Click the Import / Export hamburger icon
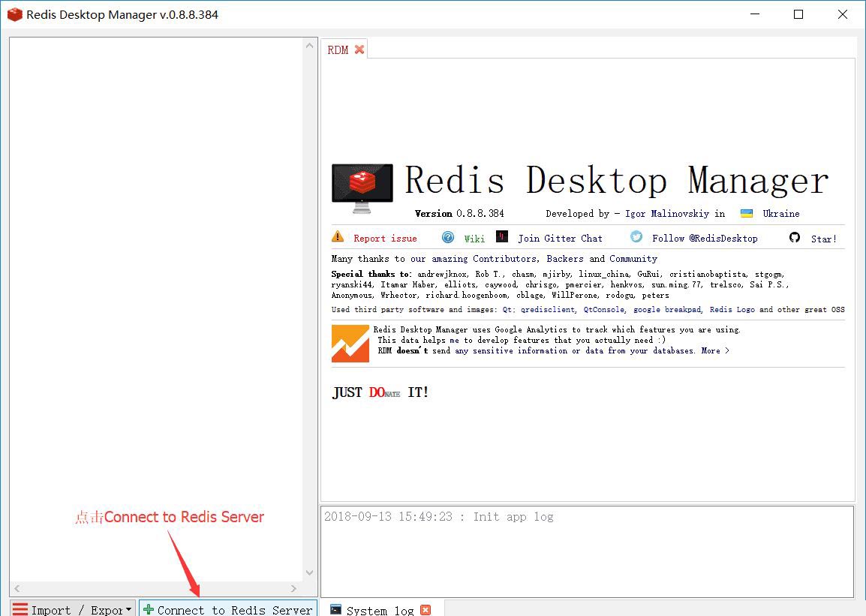This screenshot has height=616, width=866. pyautogui.click(x=20, y=609)
